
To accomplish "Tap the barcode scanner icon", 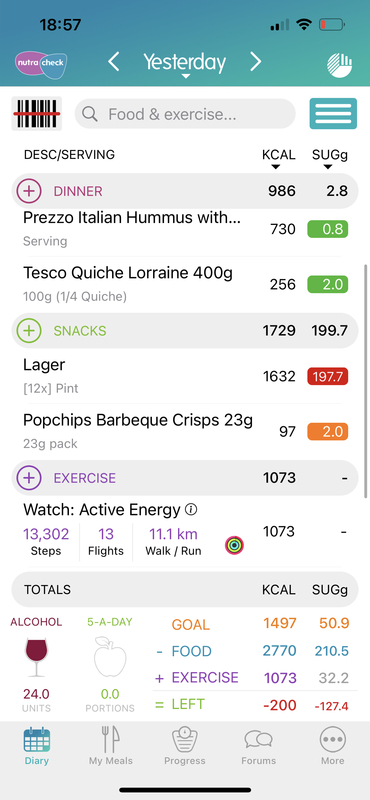I will [37, 113].
